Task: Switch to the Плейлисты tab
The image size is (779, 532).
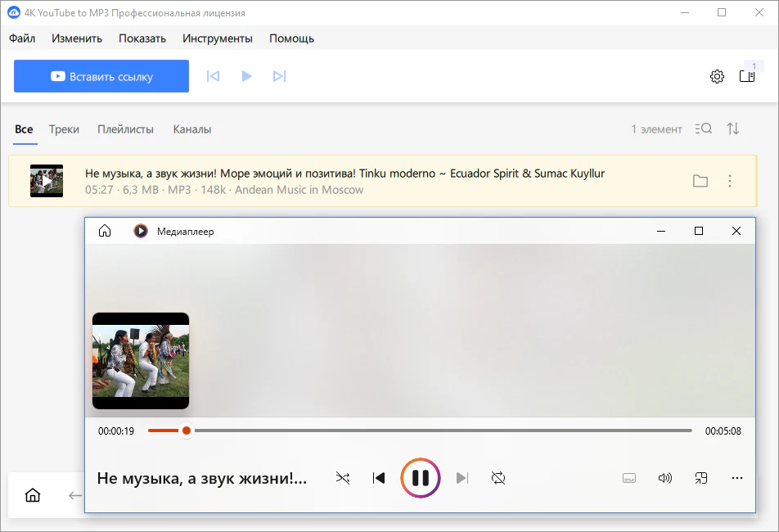Action: coord(125,129)
